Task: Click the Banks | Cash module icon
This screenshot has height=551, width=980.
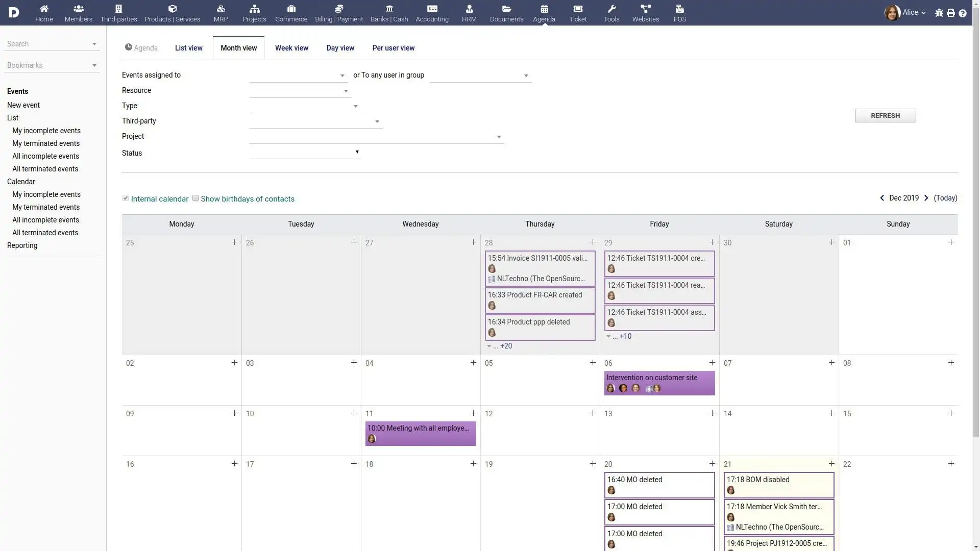Action: click(x=389, y=9)
